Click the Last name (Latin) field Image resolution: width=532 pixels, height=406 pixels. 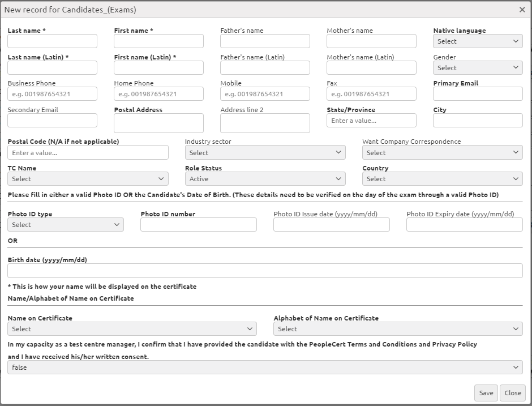[52, 67]
